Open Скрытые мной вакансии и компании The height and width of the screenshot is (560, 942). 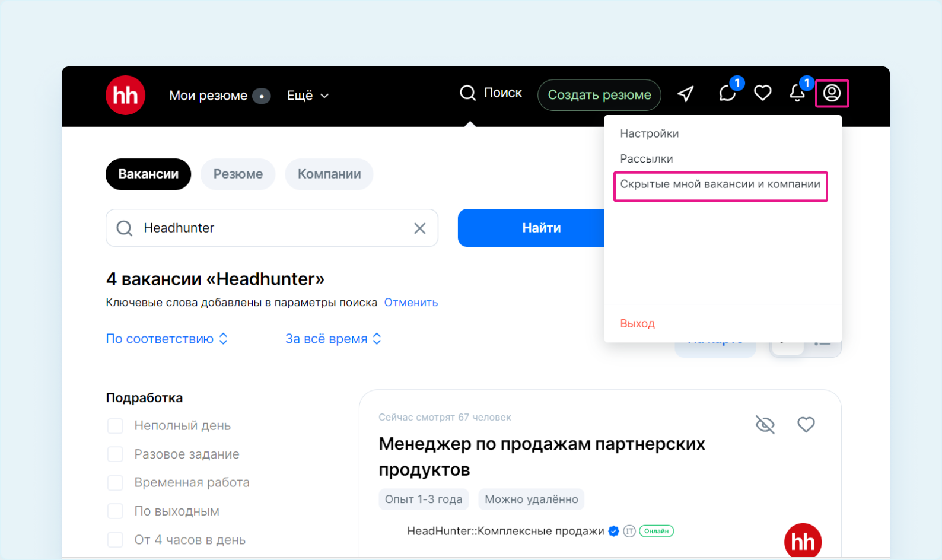pos(720,184)
